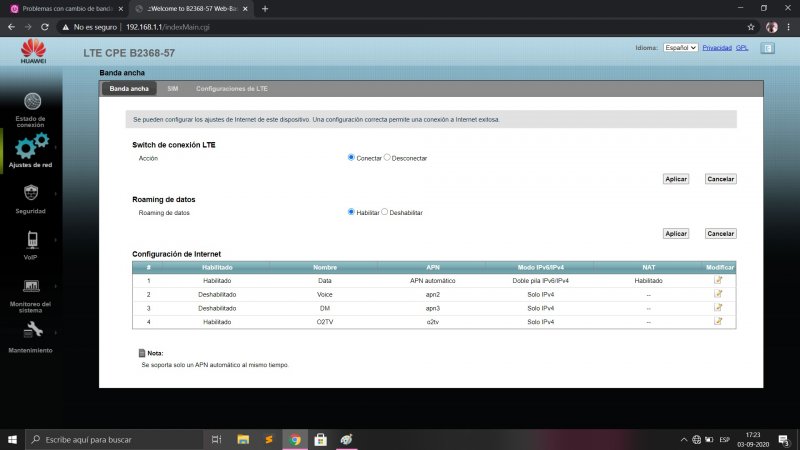Apply LTE connection switch setting
The image size is (800, 450).
[x=676, y=179]
